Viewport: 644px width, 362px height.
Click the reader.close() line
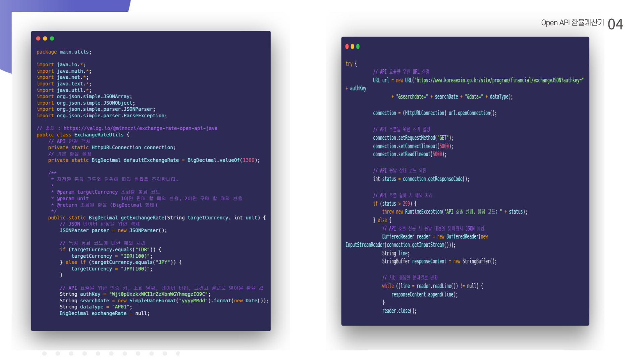coord(399,311)
